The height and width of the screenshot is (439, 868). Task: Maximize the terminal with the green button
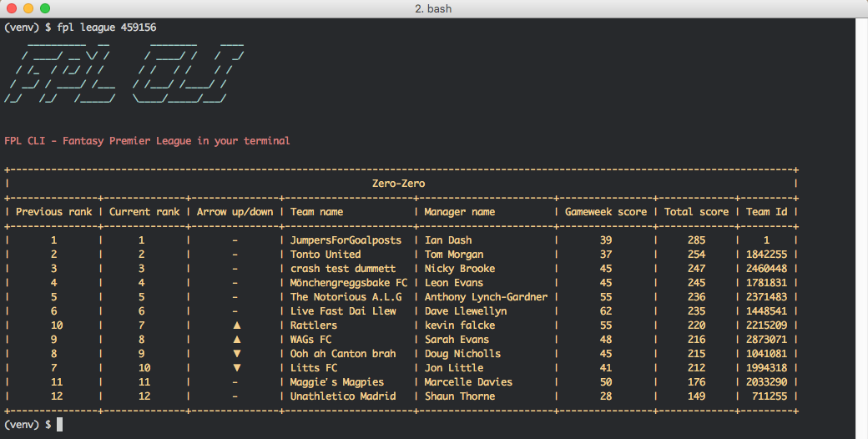pyautogui.click(x=44, y=8)
